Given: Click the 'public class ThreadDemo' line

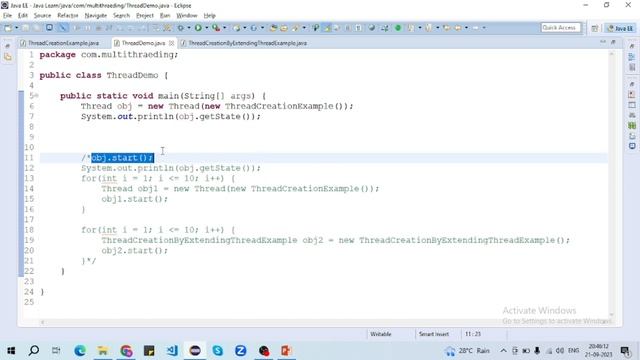Looking at the screenshot, I should pos(104,75).
